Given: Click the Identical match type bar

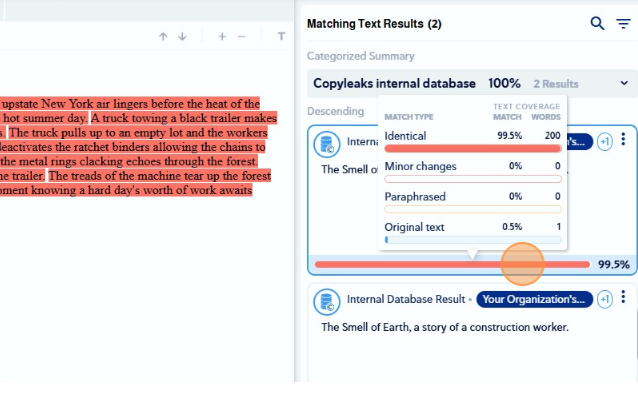Looking at the screenshot, I should pos(473,149).
